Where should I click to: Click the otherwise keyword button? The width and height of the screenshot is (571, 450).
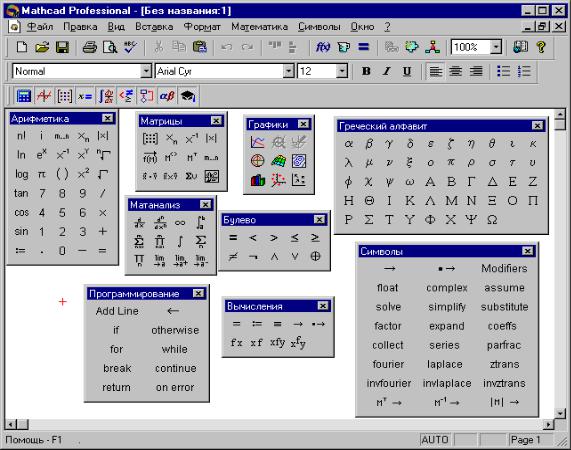coord(175,330)
